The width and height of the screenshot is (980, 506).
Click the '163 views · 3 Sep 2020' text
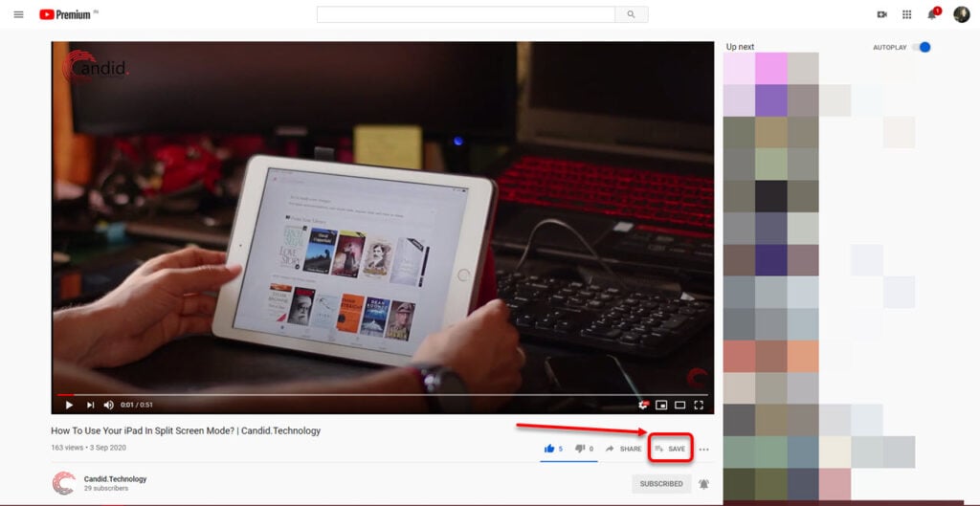coord(89,448)
